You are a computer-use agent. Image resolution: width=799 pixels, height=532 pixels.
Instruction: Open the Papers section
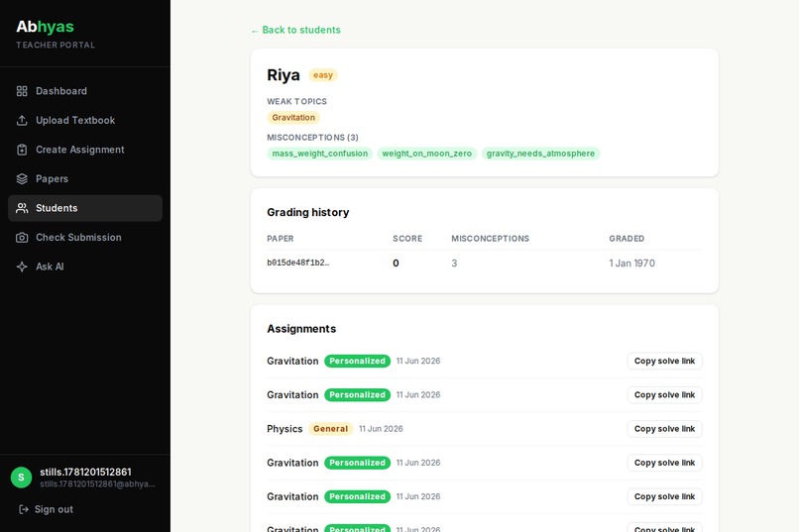(85, 178)
